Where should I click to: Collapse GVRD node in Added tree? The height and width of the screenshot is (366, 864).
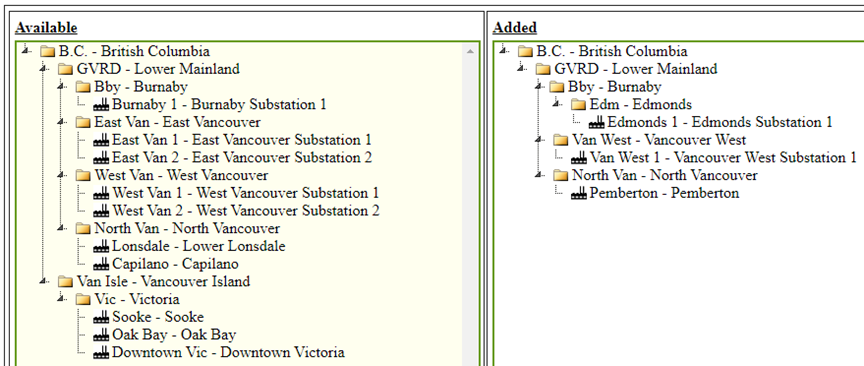click(x=521, y=68)
